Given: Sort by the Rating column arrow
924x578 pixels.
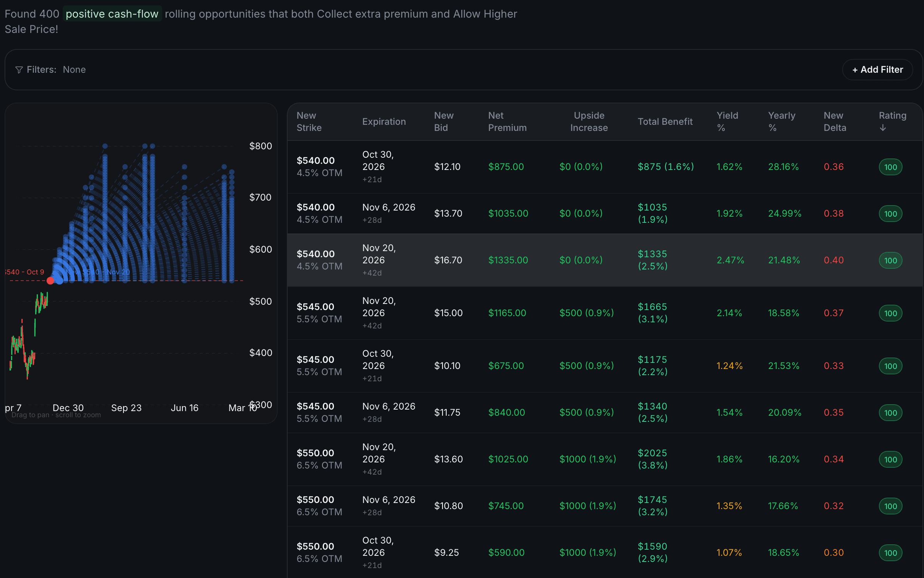Looking at the screenshot, I should [x=883, y=128].
